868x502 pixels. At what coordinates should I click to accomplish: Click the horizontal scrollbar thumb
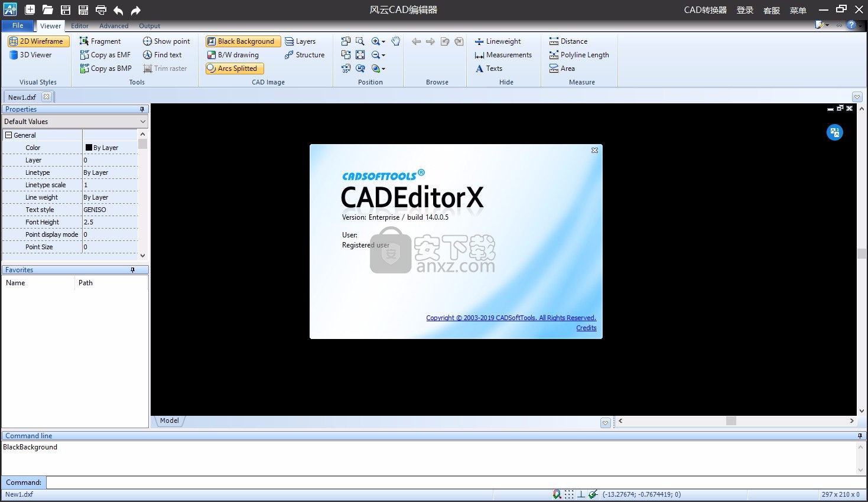[731, 421]
